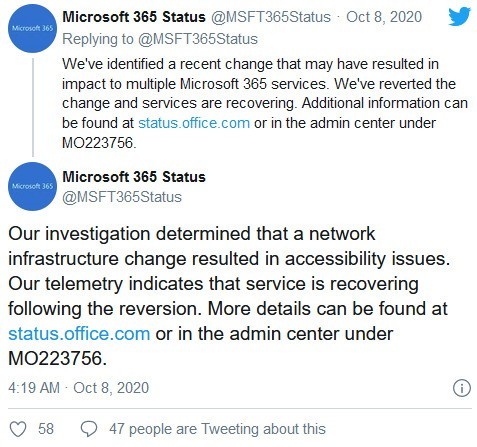Click the vertical thread connector line
The height and width of the screenshot is (447, 477).
pos(33,107)
